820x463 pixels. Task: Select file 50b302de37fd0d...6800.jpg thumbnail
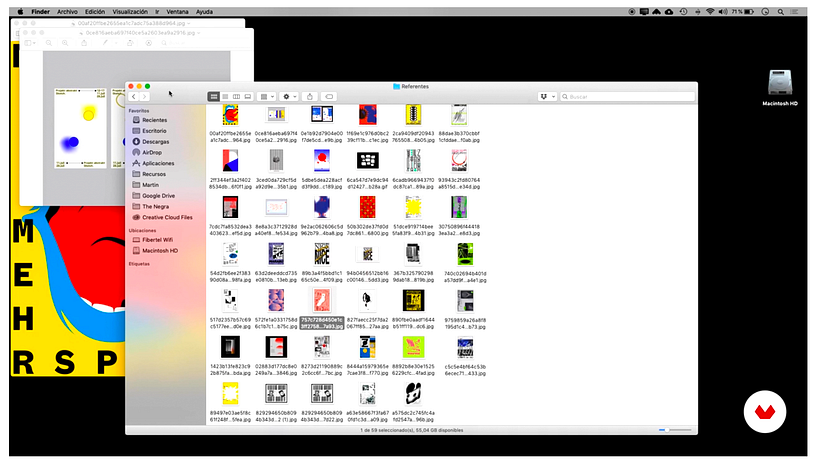[x=368, y=207]
